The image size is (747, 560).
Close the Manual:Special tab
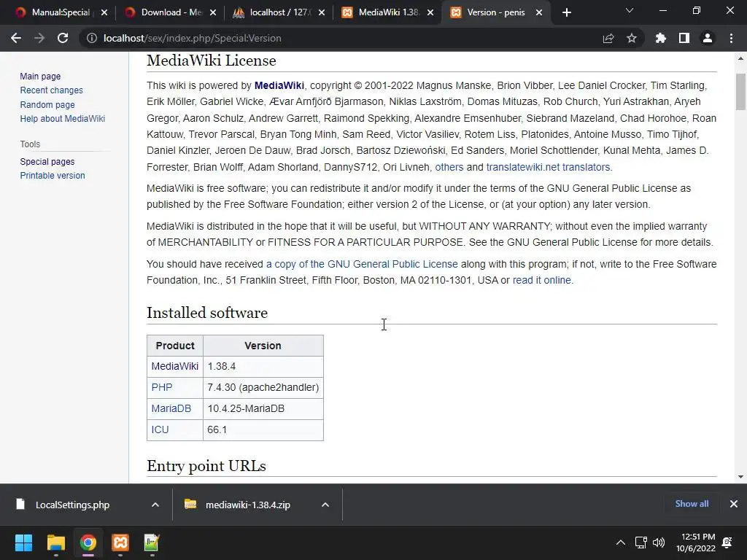click(104, 12)
